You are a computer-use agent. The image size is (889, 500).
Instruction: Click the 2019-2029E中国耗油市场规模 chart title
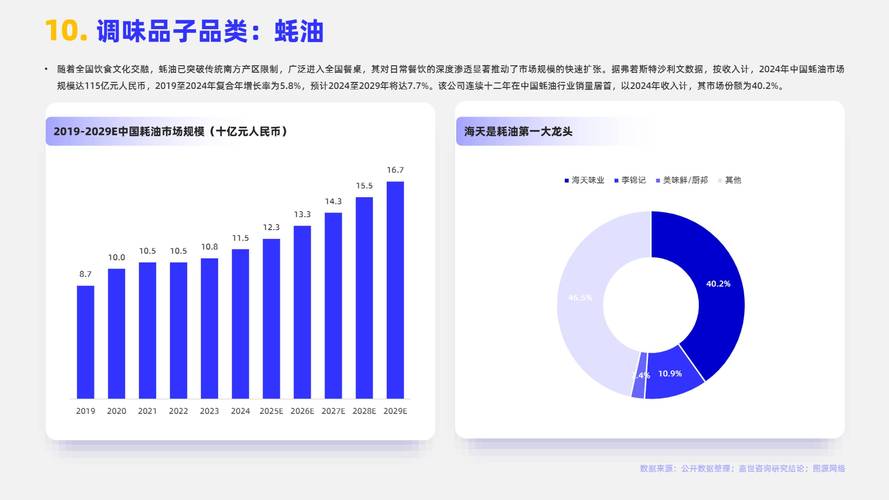coord(170,131)
